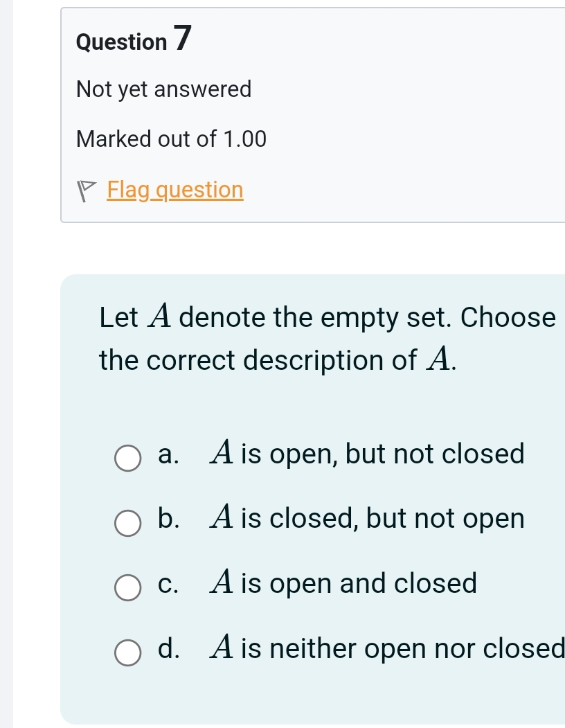Click the Question 7 heading
565x728 pixels.
[134, 39]
